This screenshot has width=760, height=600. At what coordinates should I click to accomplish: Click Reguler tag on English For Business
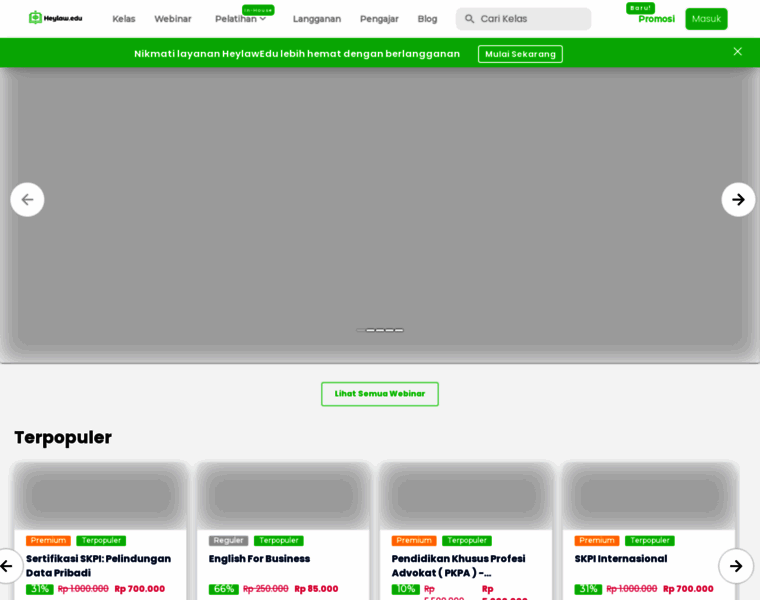pyautogui.click(x=228, y=540)
